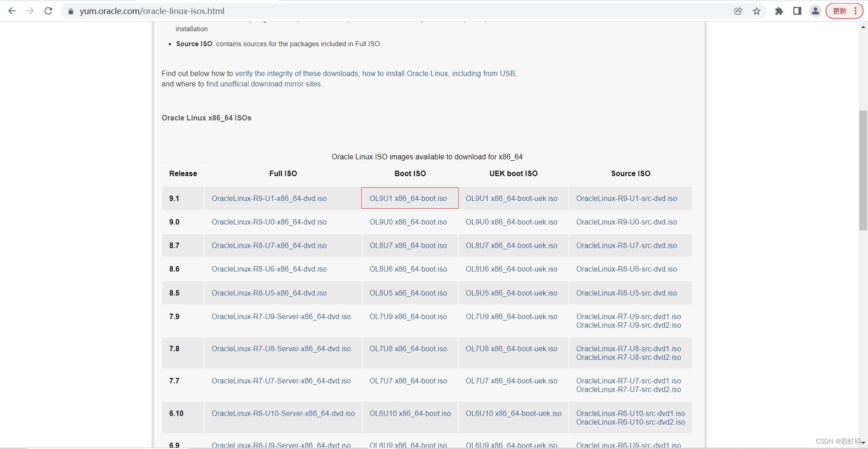This screenshot has width=868, height=449.
Task: Click the address bar URL
Action: tap(152, 11)
